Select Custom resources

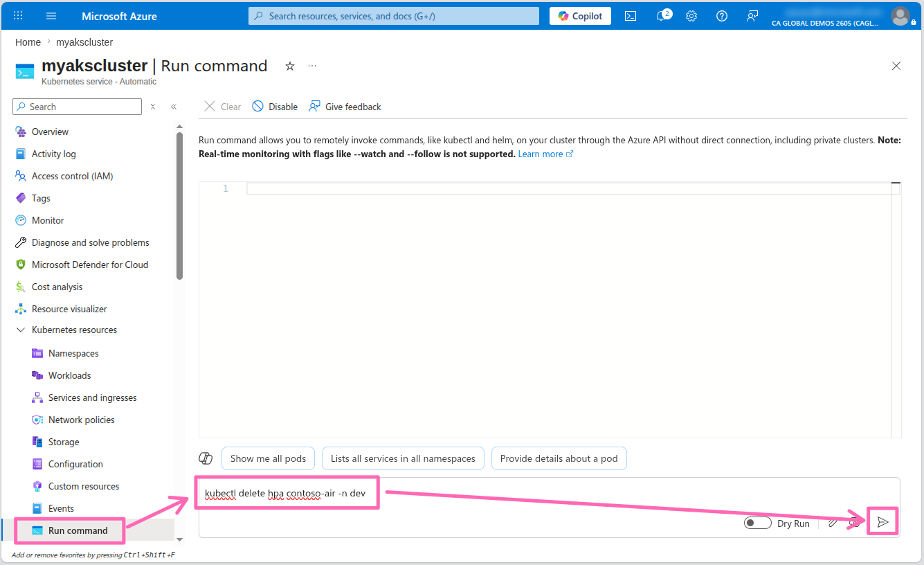84,486
